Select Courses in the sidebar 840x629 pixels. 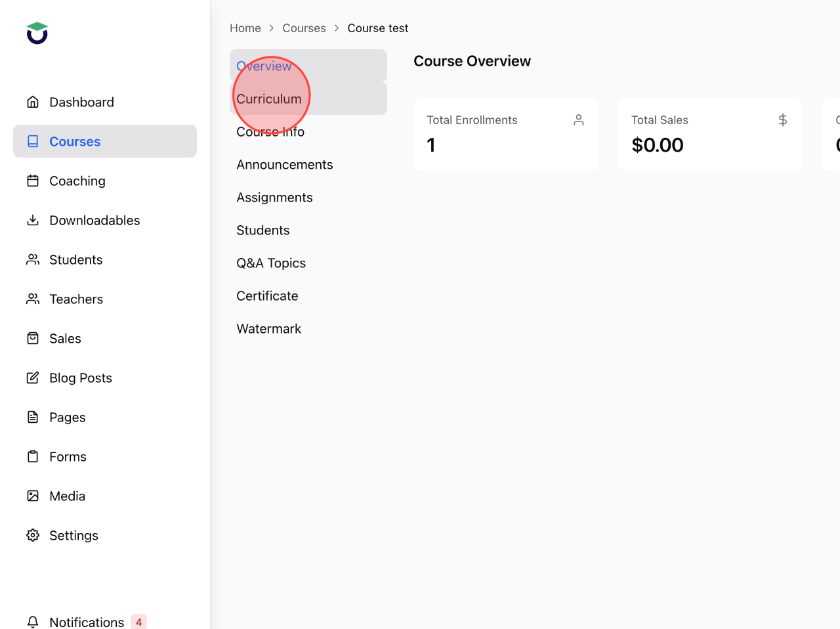tap(105, 141)
